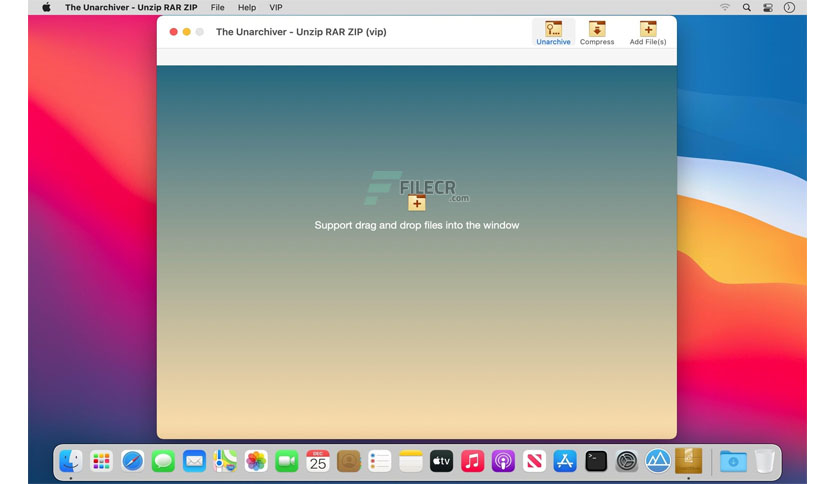Viewport: 836px width, 484px height.
Task: Click the clock icon in menu bar
Action: click(x=789, y=7)
